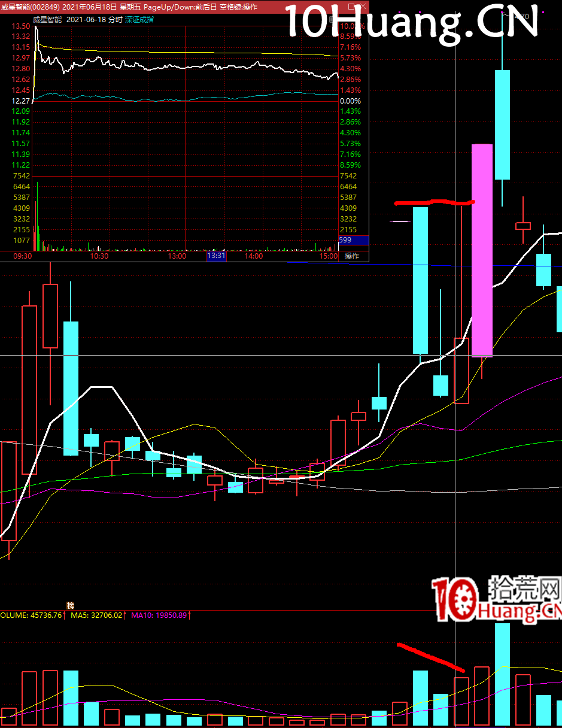Click the 15:00 time axis label
This screenshot has width=562, height=728.
tap(328, 256)
